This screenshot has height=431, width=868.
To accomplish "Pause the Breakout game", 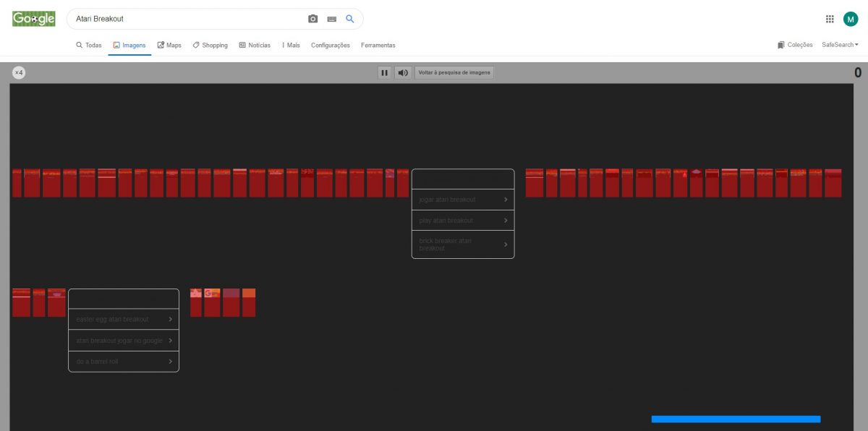I will 385,72.
